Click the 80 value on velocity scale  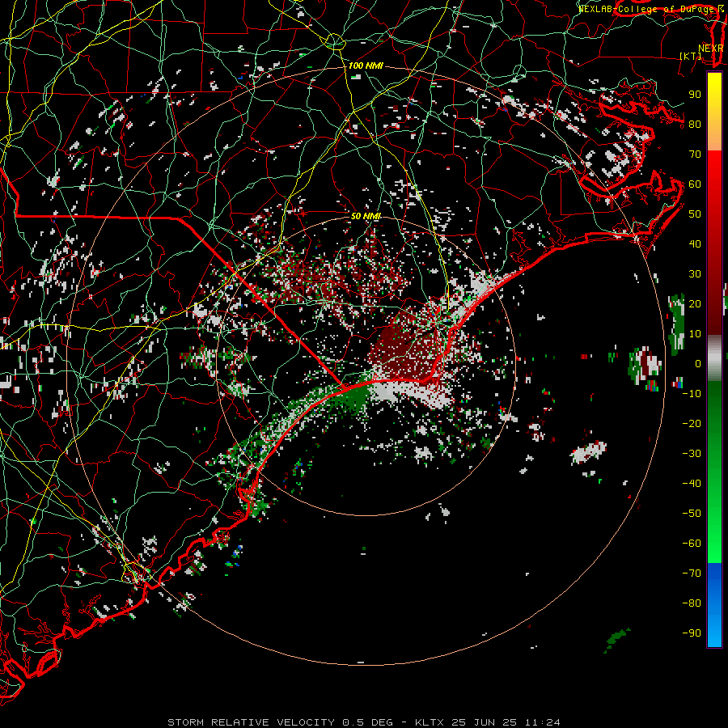tap(695, 125)
